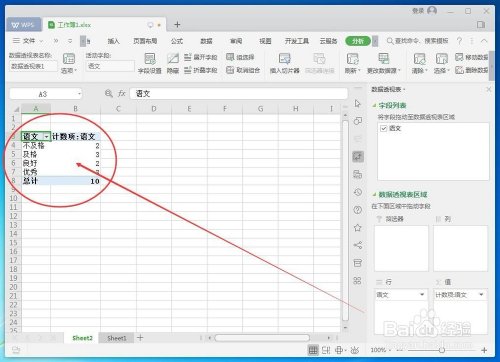
Task: Switch to the 插入 ribbon tab
Action: pyautogui.click(x=113, y=41)
